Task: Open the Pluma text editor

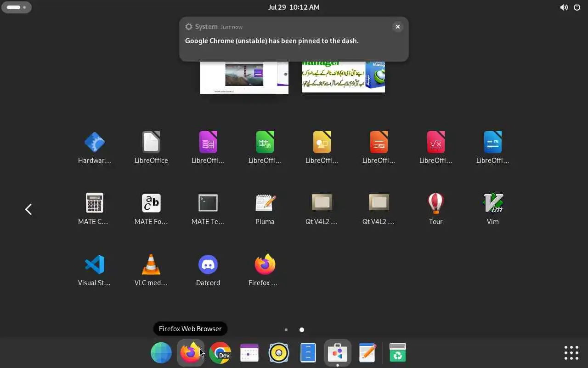Action: click(265, 209)
